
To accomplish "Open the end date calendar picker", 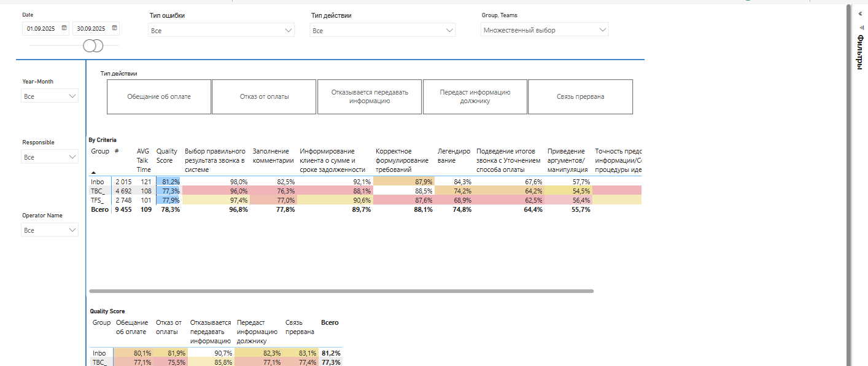I will (115, 28).
